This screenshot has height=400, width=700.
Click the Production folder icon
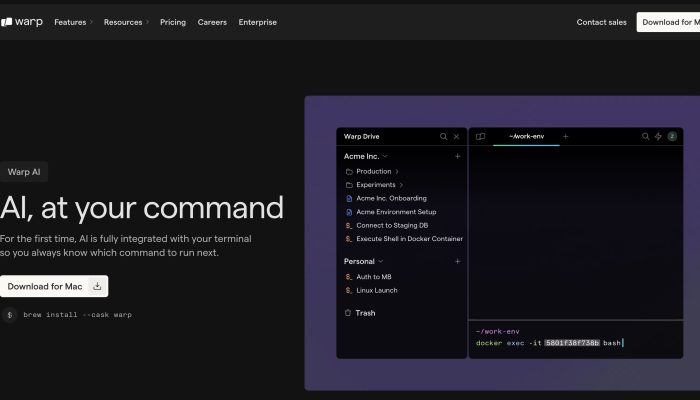349,171
